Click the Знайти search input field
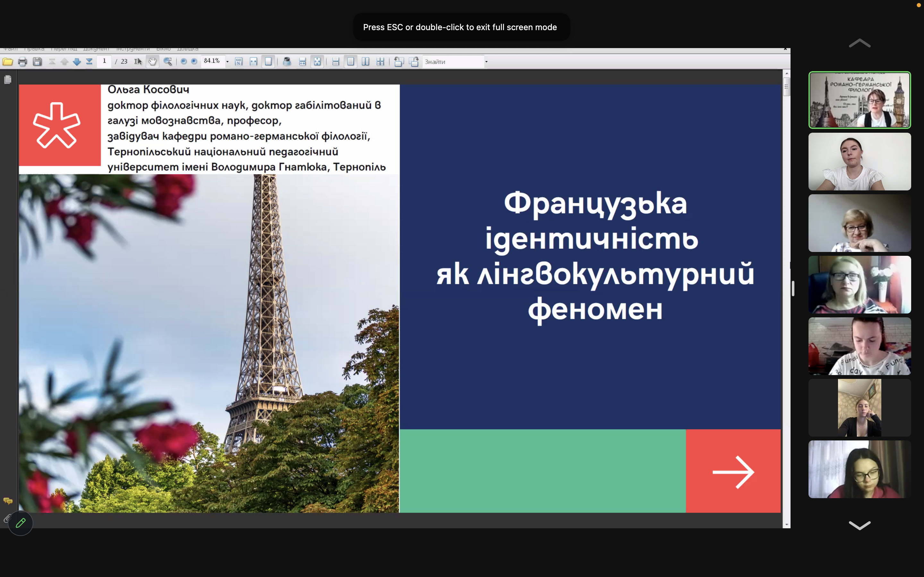The width and height of the screenshot is (924, 577). pos(453,62)
